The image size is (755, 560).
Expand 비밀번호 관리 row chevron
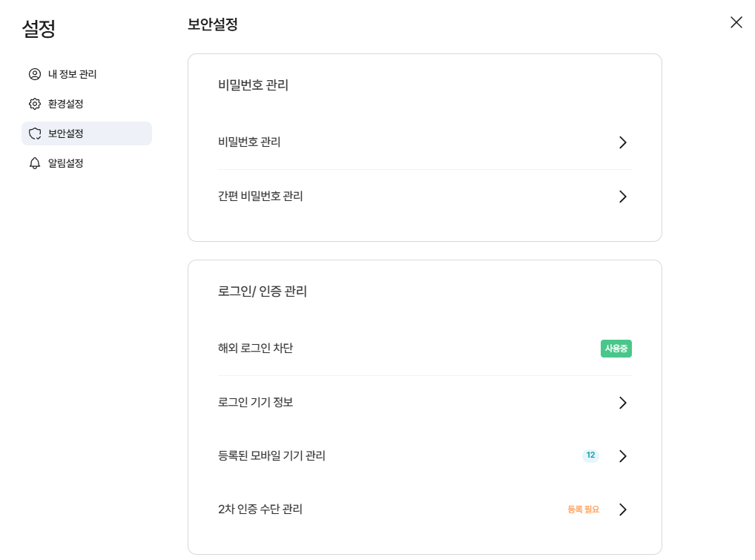click(623, 142)
